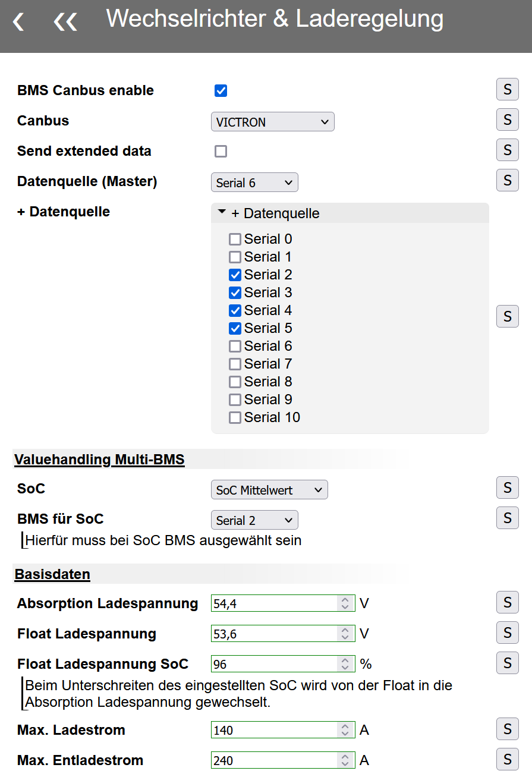
Task: Click the double back arrow icon
Action: [65, 22]
